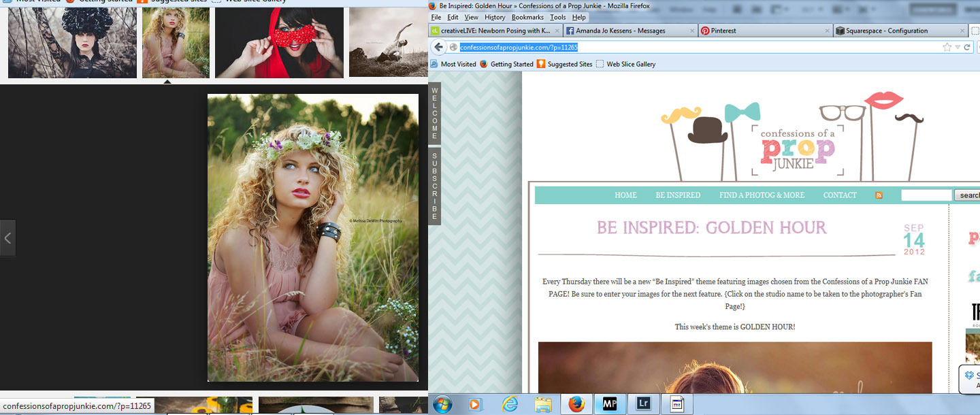Open the Be Inspired: Golden Hour post title
Image resolution: width=980 pixels, height=415 pixels.
click(x=711, y=227)
